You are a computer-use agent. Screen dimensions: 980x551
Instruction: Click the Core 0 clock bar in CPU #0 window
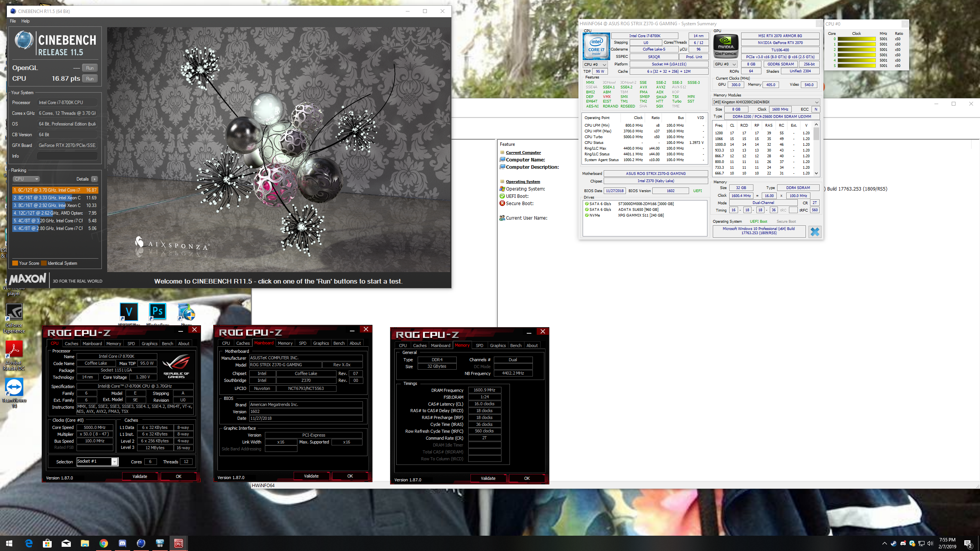point(857,39)
